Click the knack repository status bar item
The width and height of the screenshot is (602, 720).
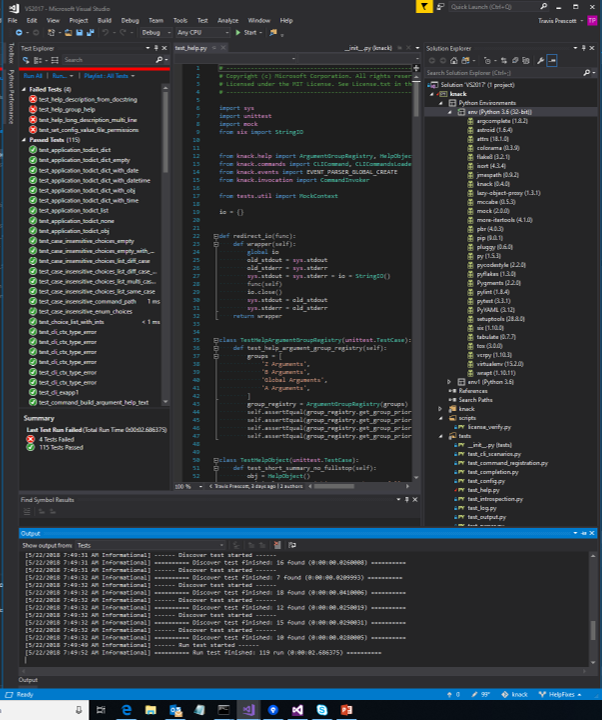coord(514,695)
